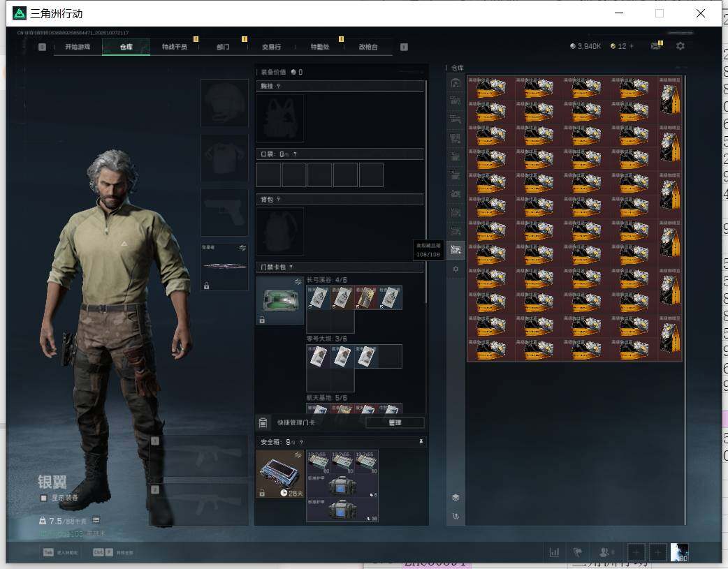Open the statistics chart icon in bottom bar

click(554, 552)
